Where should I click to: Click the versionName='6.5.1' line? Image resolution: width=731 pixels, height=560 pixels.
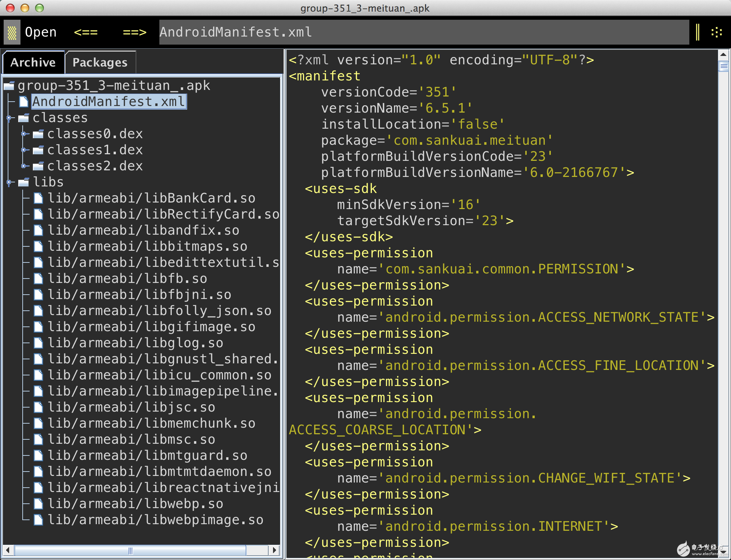click(x=397, y=108)
